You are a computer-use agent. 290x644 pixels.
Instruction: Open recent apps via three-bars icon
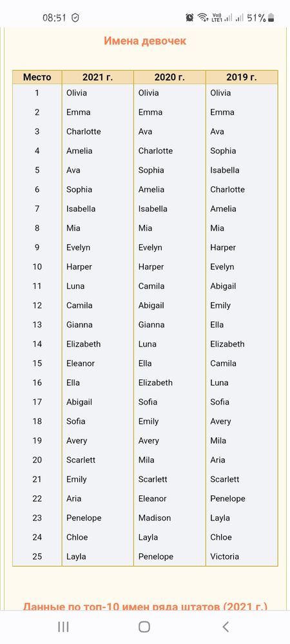pyautogui.click(x=63, y=627)
